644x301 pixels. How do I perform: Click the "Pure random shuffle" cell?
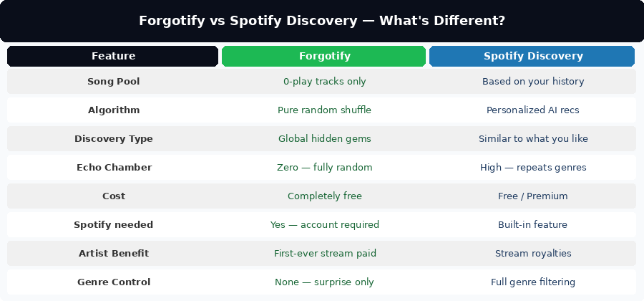tap(324, 110)
